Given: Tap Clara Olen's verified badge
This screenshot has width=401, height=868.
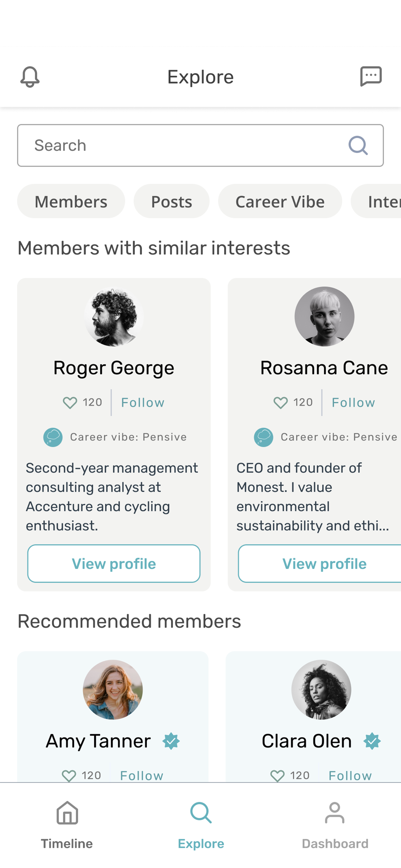Looking at the screenshot, I should coord(372,741).
